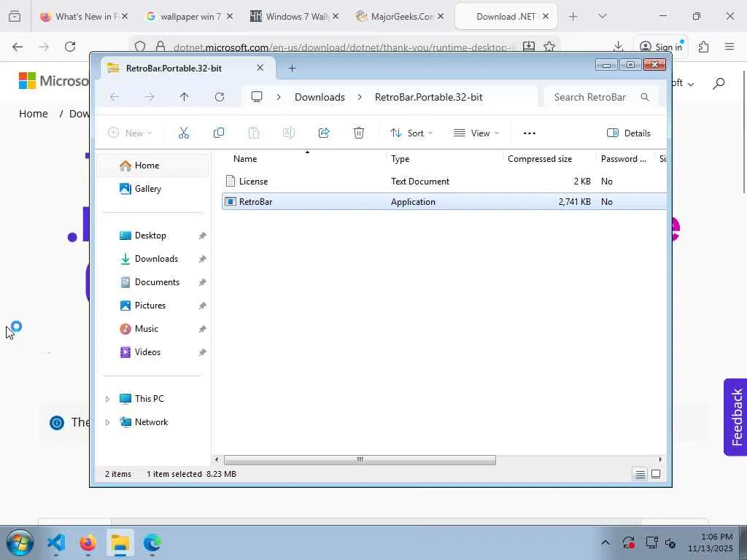Click Firefox Downloads arrow icon
The height and width of the screenshot is (560, 747).
(619, 46)
